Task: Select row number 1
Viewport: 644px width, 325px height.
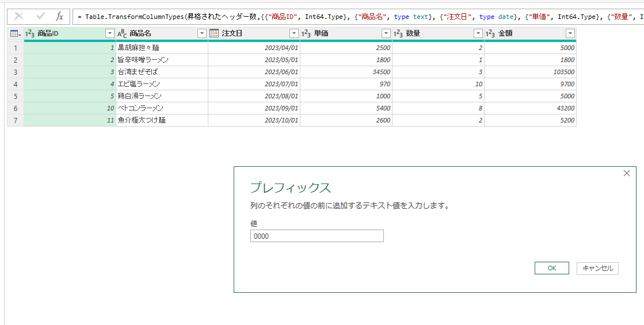Action: pyautogui.click(x=16, y=48)
